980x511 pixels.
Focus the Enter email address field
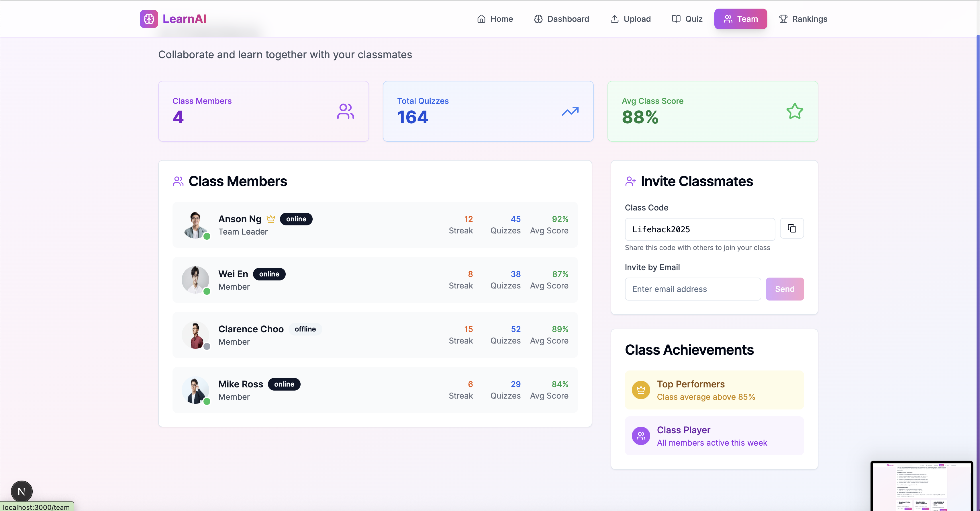click(692, 289)
